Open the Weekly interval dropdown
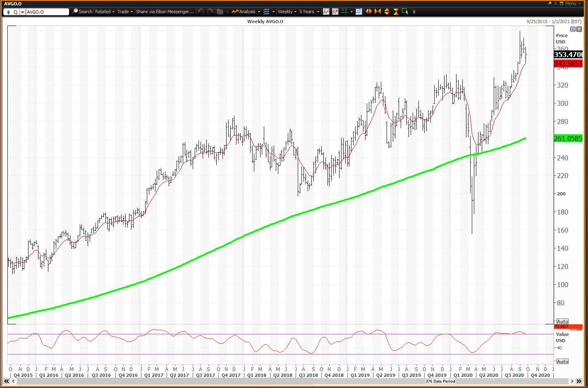588x388 pixels. pyautogui.click(x=287, y=12)
